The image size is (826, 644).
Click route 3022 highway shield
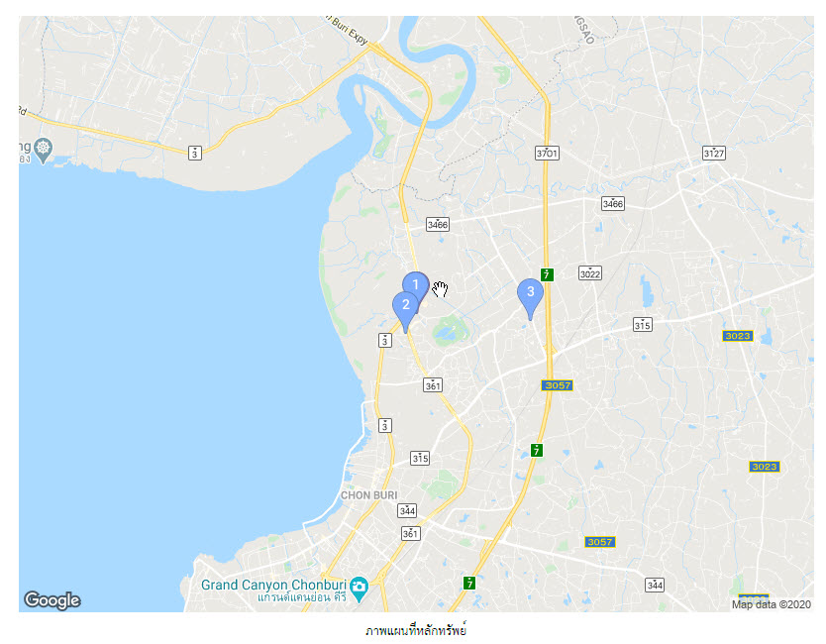[590, 273]
